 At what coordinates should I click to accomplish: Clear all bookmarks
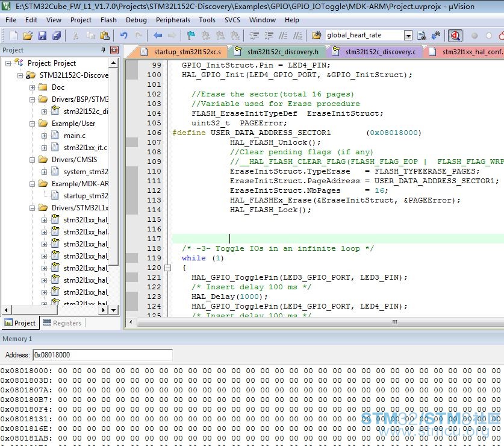click(x=235, y=36)
